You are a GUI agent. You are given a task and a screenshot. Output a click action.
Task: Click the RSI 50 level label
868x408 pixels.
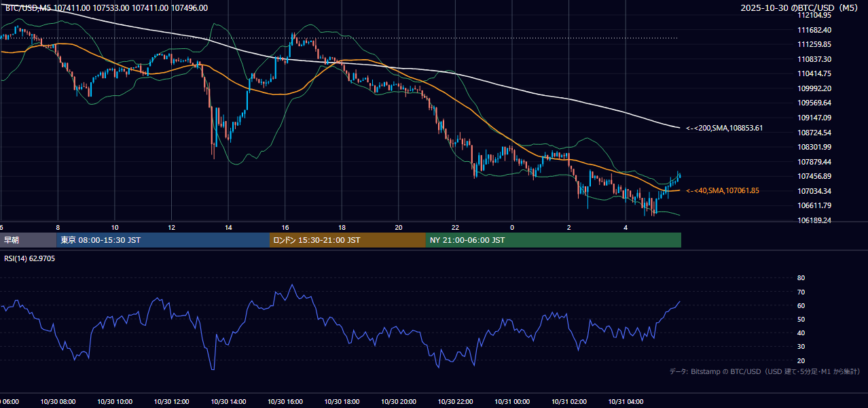(801, 319)
